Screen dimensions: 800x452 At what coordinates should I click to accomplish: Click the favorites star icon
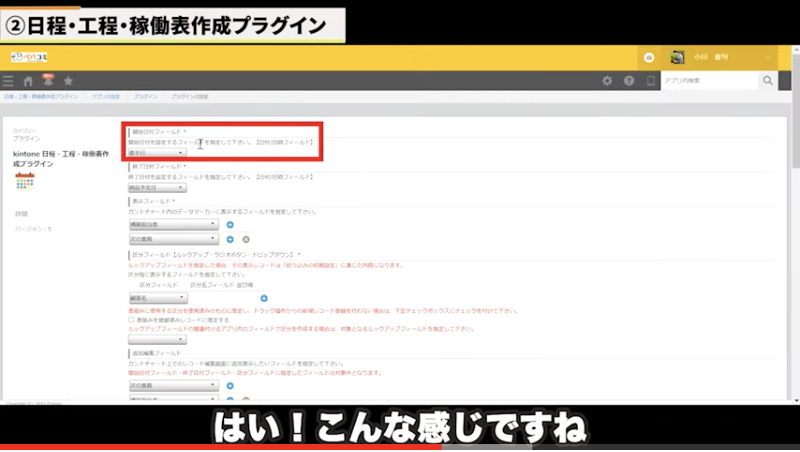pyautogui.click(x=68, y=81)
